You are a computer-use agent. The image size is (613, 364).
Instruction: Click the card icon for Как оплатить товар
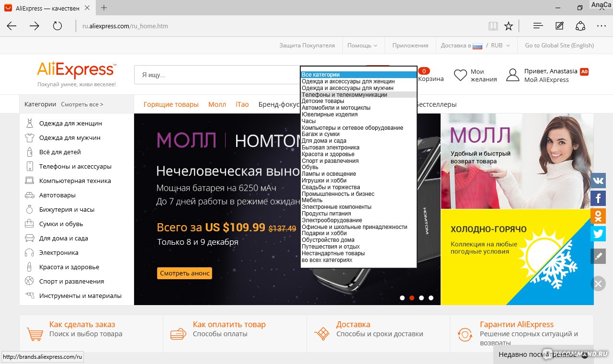click(x=178, y=333)
